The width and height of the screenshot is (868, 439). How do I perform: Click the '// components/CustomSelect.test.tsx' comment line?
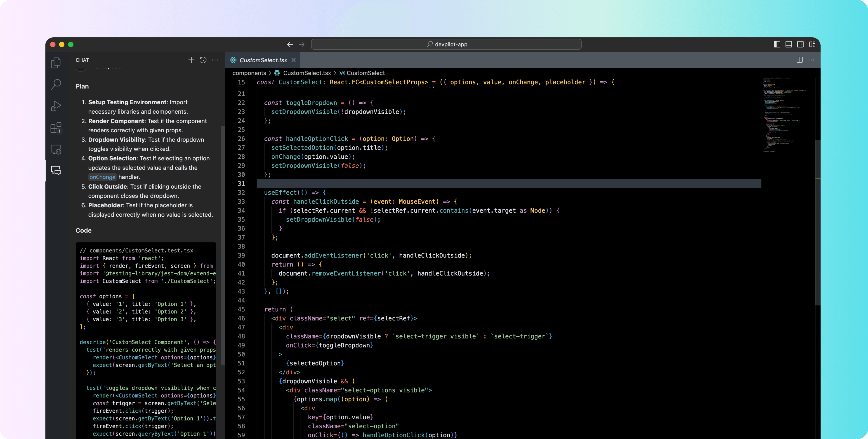(137, 251)
